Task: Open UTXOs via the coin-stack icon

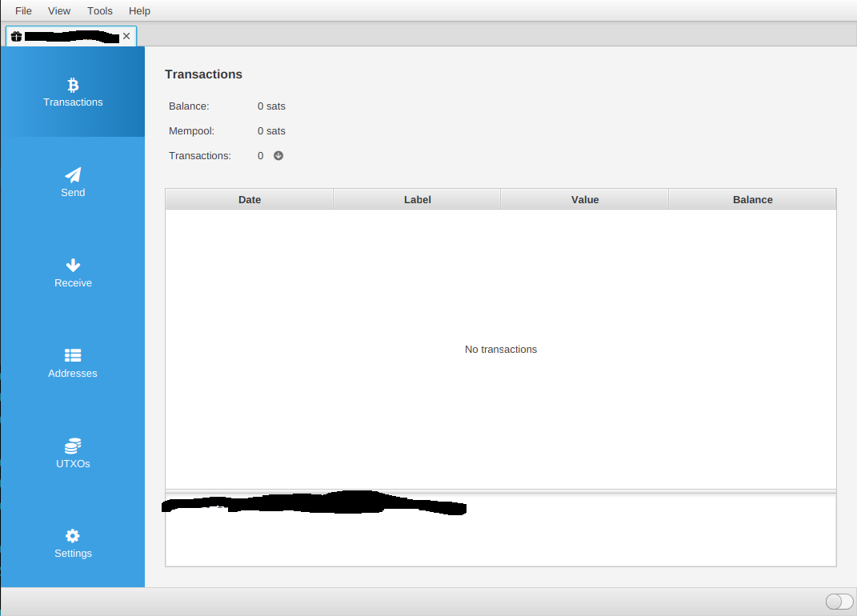Action: (x=73, y=446)
